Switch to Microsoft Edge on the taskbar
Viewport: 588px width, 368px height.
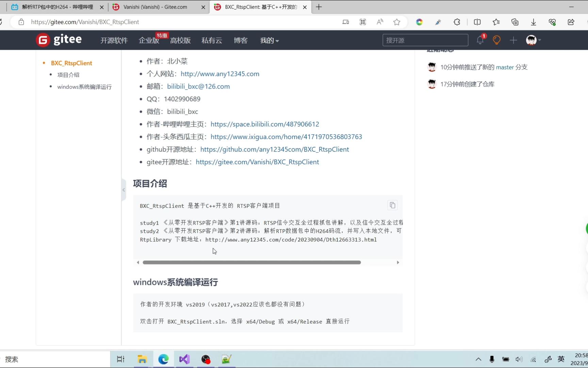click(163, 359)
